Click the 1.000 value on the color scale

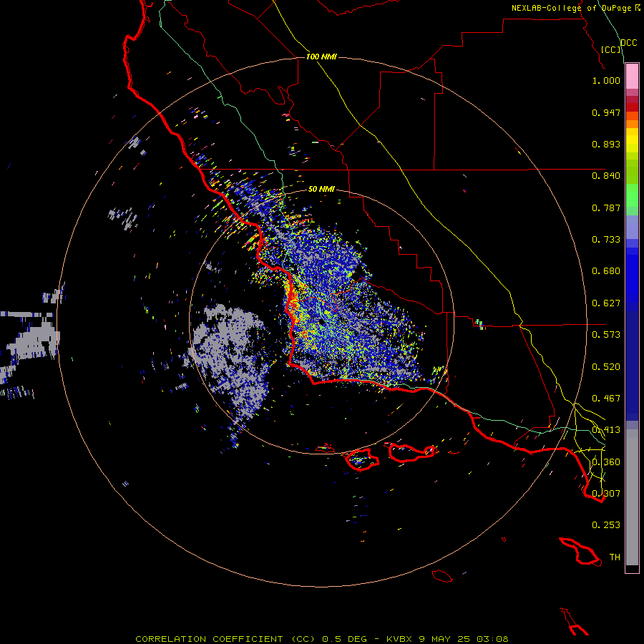click(606, 80)
